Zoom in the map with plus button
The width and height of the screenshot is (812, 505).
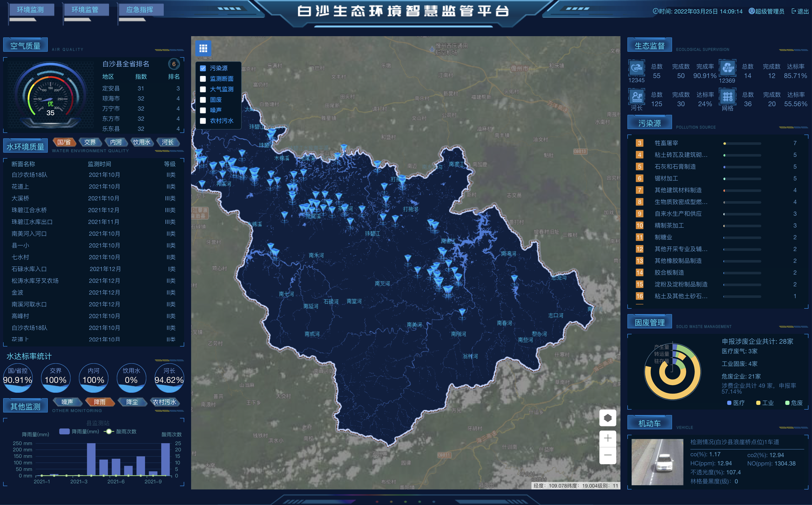pyautogui.click(x=607, y=438)
